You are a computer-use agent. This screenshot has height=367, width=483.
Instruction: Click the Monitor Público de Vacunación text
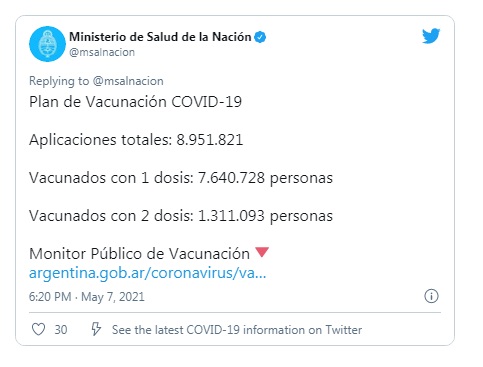point(139,254)
